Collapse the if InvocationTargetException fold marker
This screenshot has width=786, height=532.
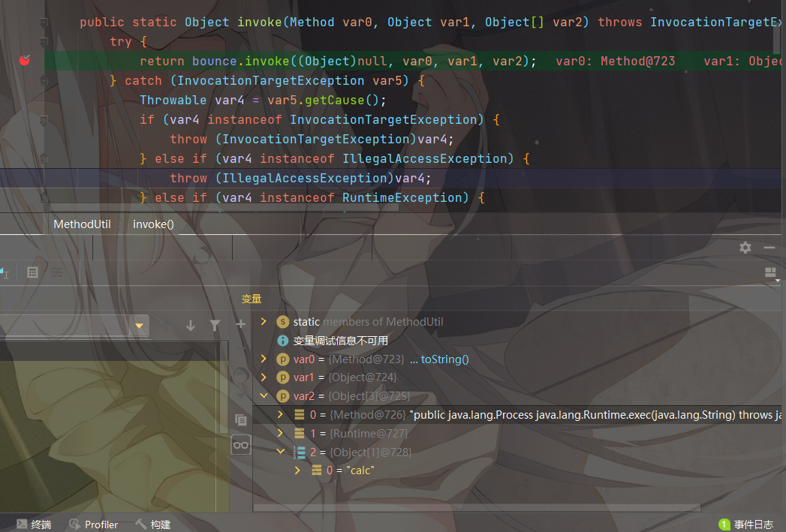click(44, 120)
